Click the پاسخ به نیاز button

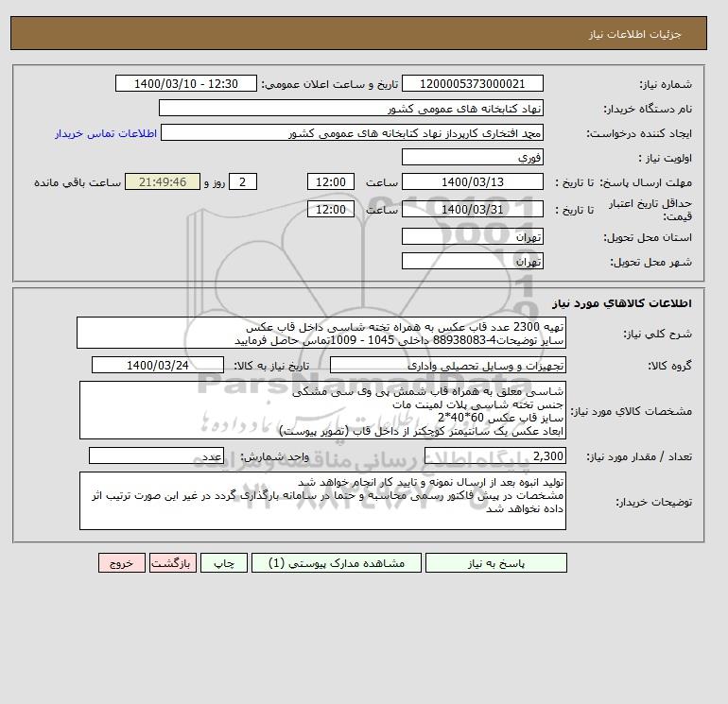click(x=495, y=563)
